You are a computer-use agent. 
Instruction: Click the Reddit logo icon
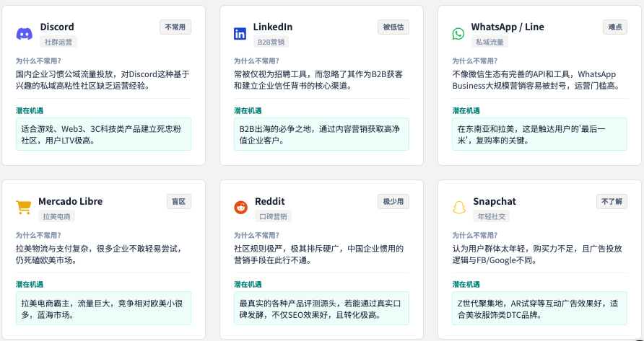point(240,208)
